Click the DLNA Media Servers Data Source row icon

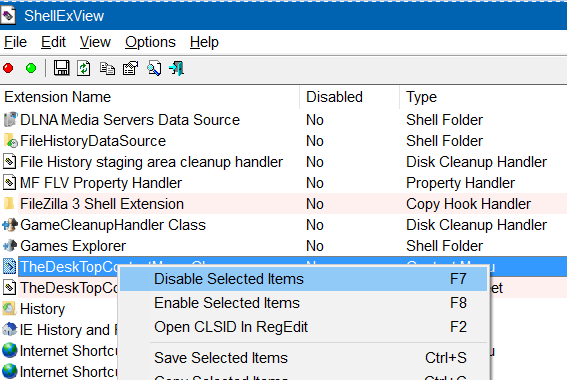10,120
